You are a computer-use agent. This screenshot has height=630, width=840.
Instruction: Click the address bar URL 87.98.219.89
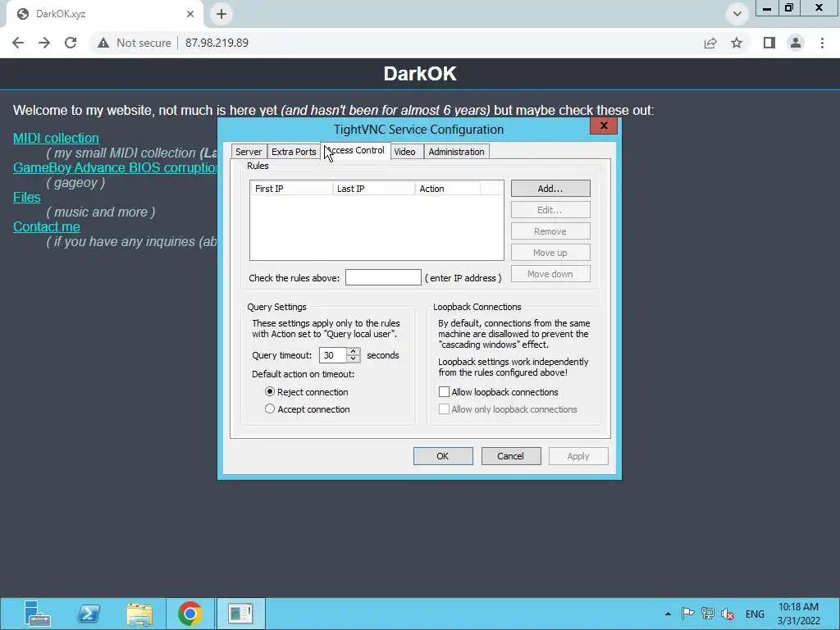tap(217, 43)
